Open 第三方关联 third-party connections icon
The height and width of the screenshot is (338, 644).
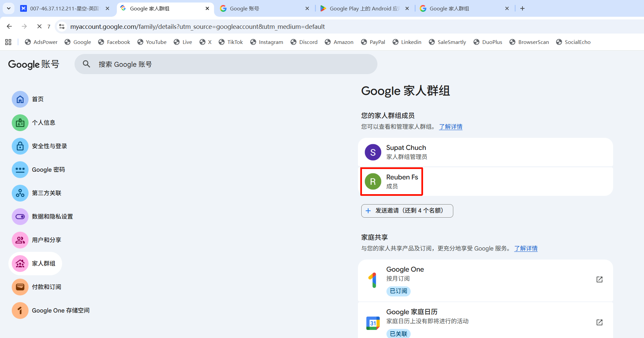pos(20,193)
